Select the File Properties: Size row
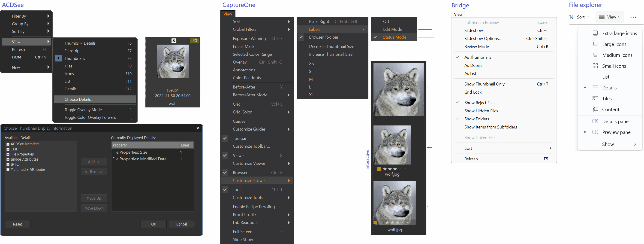This screenshot has width=644, height=244. [x=152, y=152]
